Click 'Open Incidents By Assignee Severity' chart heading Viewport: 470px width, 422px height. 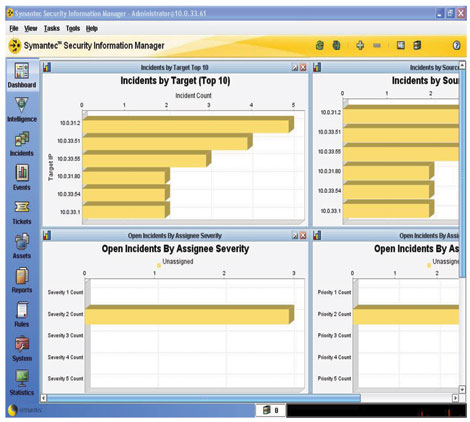(x=175, y=249)
